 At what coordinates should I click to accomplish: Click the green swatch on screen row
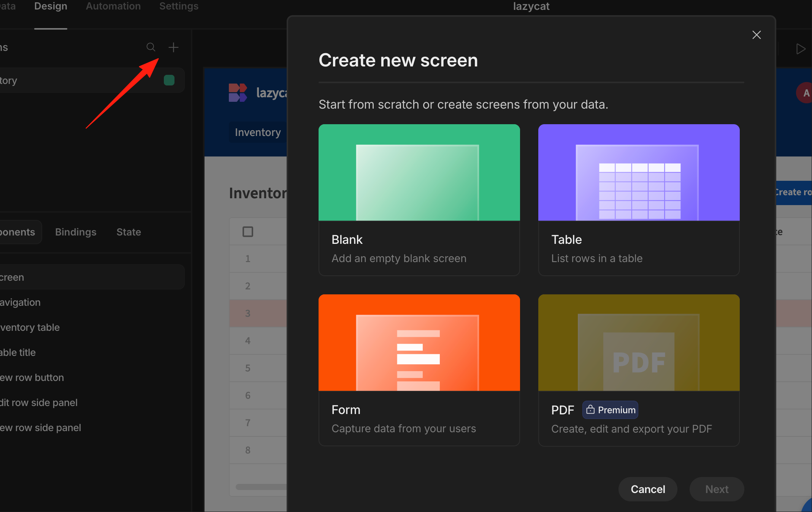pos(169,80)
